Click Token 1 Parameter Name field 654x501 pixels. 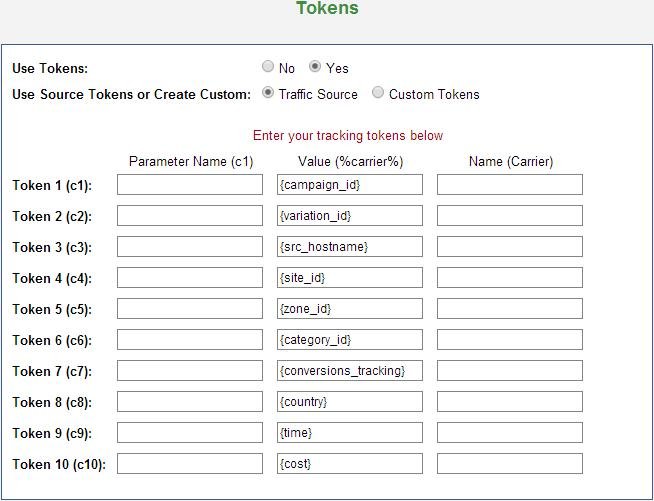(x=190, y=184)
